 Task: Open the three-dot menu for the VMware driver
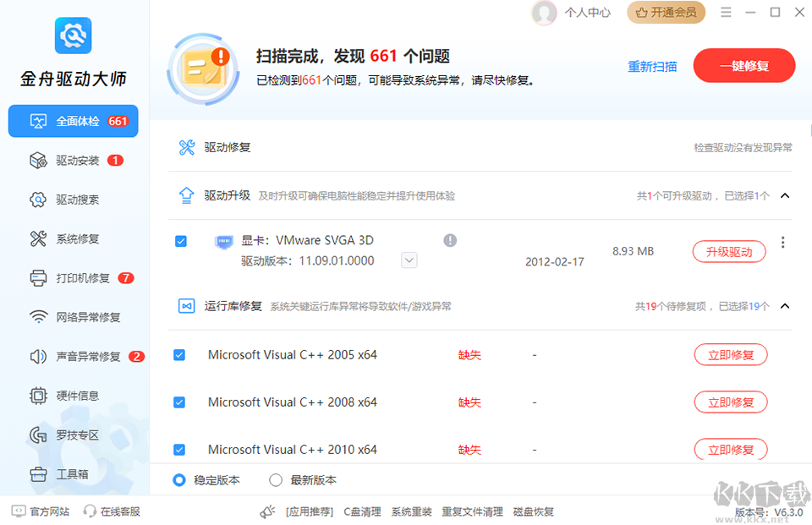click(783, 243)
